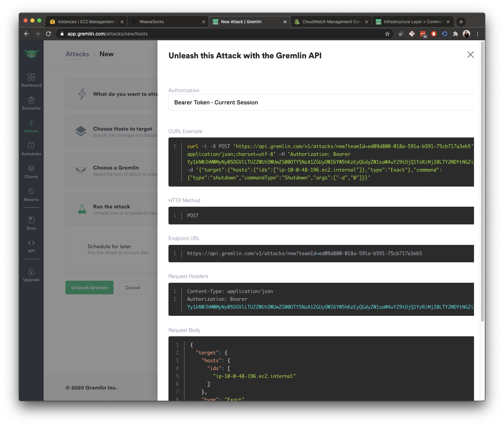Navigate to Clients section
This screenshot has width=504, height=426.
click(x=31, y=172)
